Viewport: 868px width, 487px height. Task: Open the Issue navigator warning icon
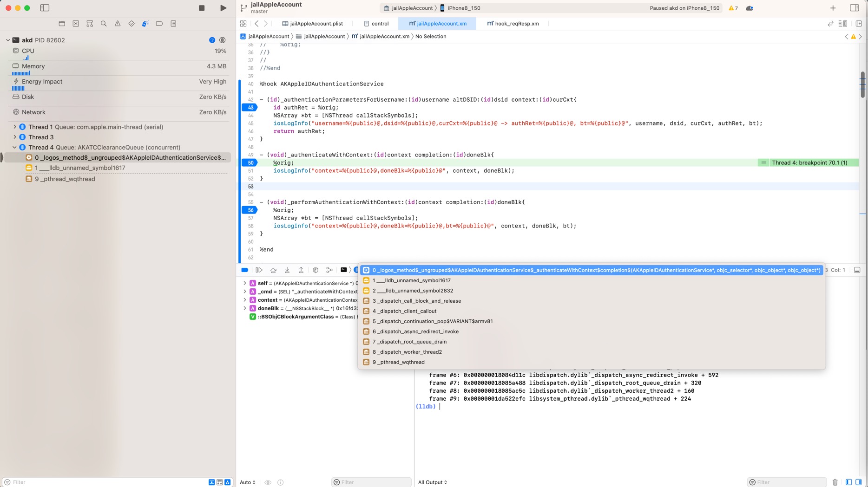pyautogui.click(x=118, y=24)
